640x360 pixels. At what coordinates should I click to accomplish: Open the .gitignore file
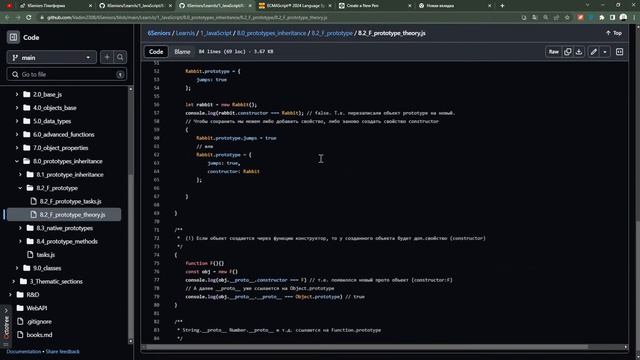click(39, 322)
